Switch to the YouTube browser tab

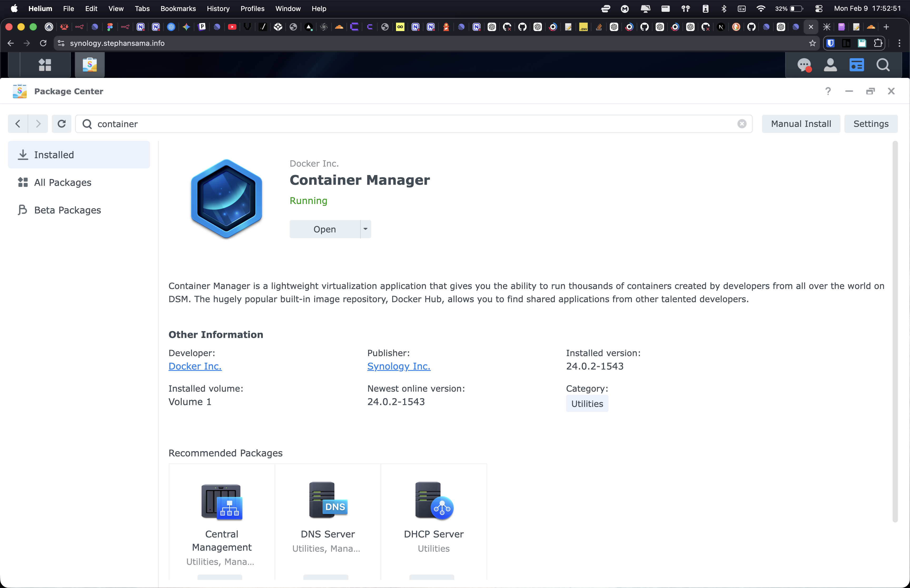232,27
